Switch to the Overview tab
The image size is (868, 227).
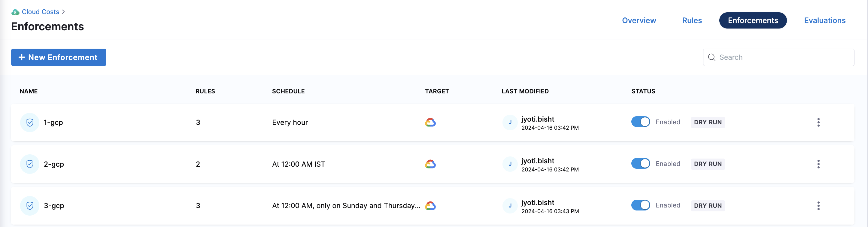click(x=639, y=20)
